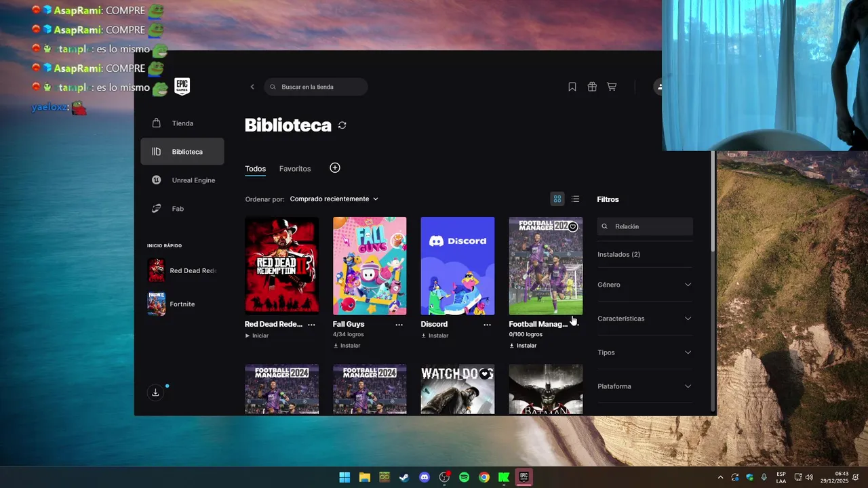This screenshot has height=488, width=868.
Task: Switch to the Todos tab
Action: 256,169
